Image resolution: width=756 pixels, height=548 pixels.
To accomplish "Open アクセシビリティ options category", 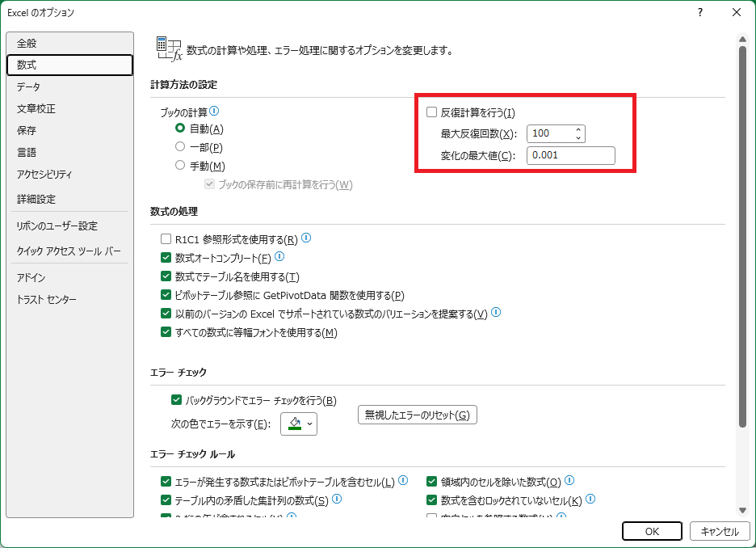I will [x=70, y=175].
